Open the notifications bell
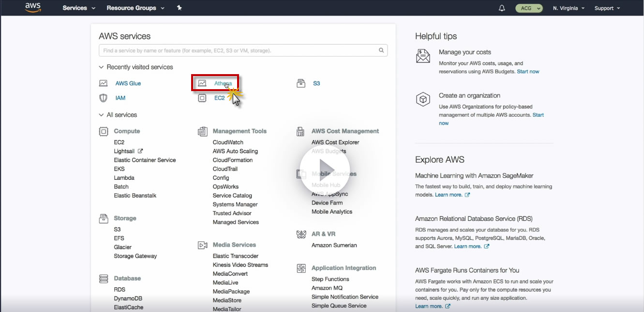 coord(502,8)
